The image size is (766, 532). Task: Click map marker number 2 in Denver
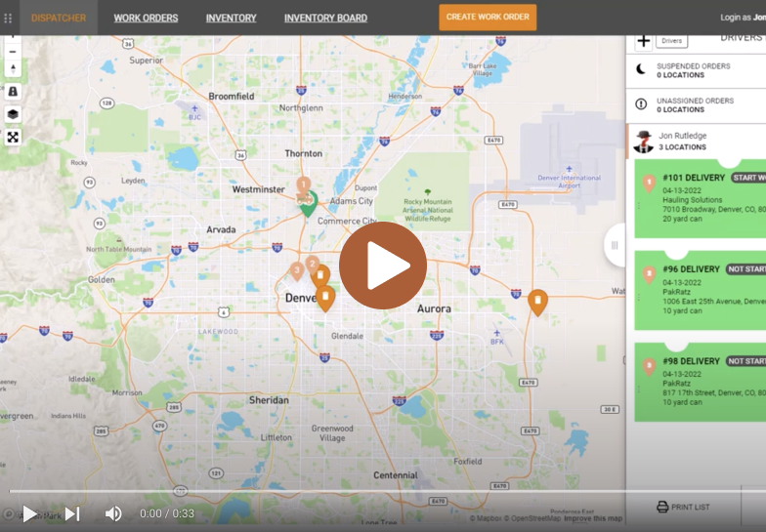tap(313, 266)
